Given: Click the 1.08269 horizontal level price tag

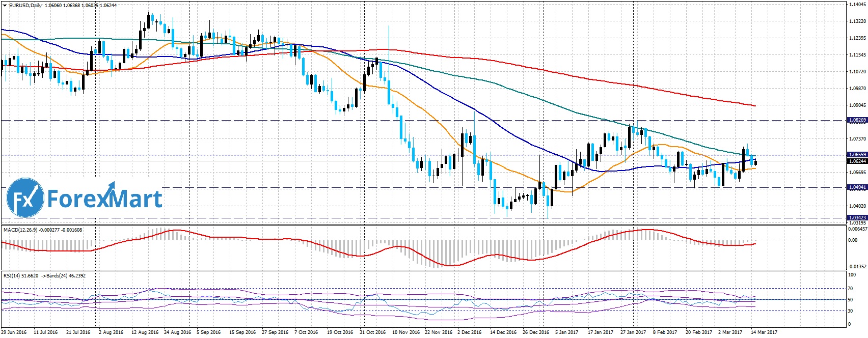Looking at the screenshot, I should pos(857,121).
